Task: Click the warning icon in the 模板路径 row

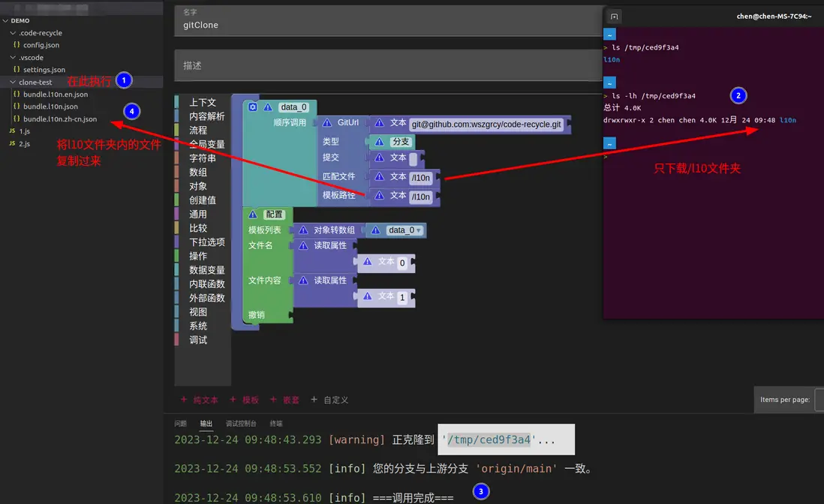Action: pos(380,195)
